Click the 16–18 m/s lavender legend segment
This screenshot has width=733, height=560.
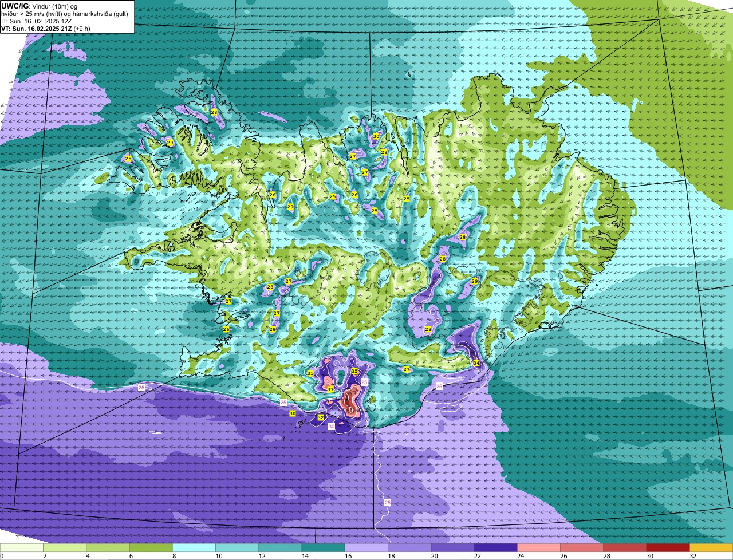click(366, 547)
